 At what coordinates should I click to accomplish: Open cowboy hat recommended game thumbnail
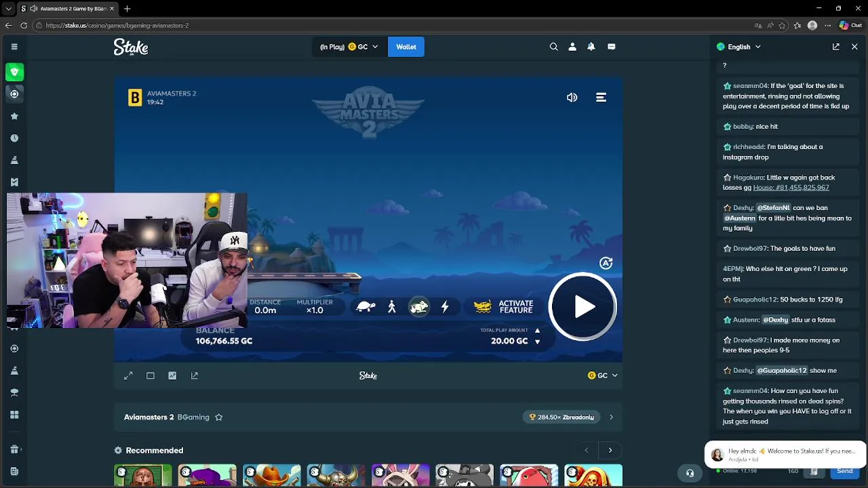coord(271,476)
